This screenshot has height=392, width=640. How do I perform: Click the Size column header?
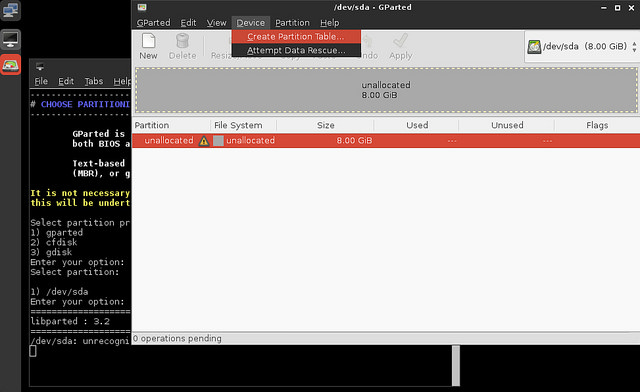[x=325, y=125]
